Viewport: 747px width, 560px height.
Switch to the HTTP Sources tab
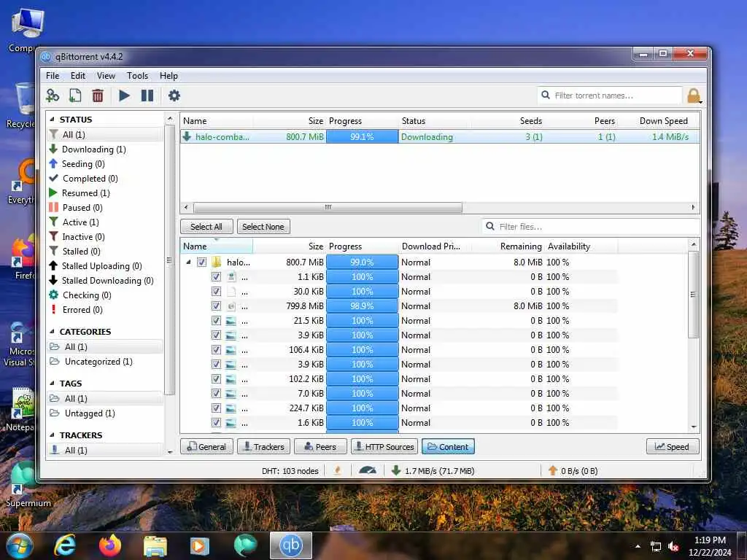click(x=384, y=447)
